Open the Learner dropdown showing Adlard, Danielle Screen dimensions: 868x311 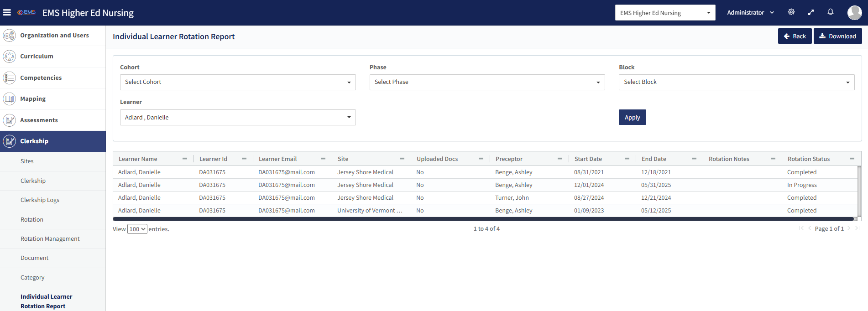coord(237,117)
